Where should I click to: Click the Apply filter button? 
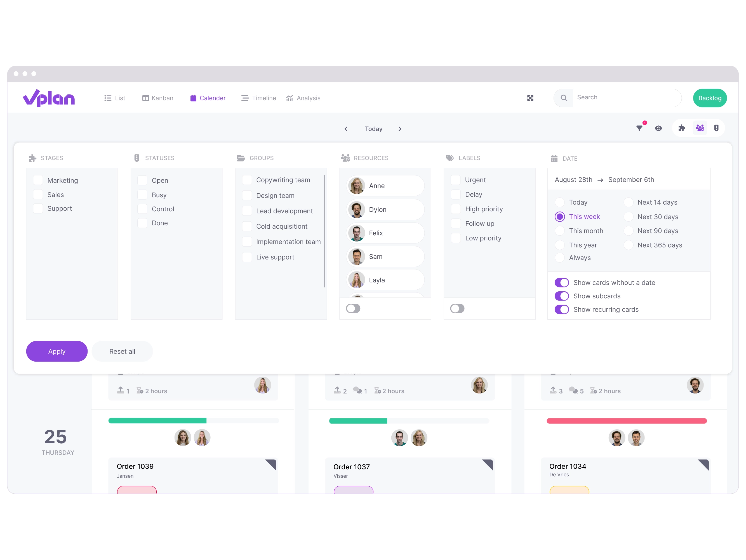[57, 351]
